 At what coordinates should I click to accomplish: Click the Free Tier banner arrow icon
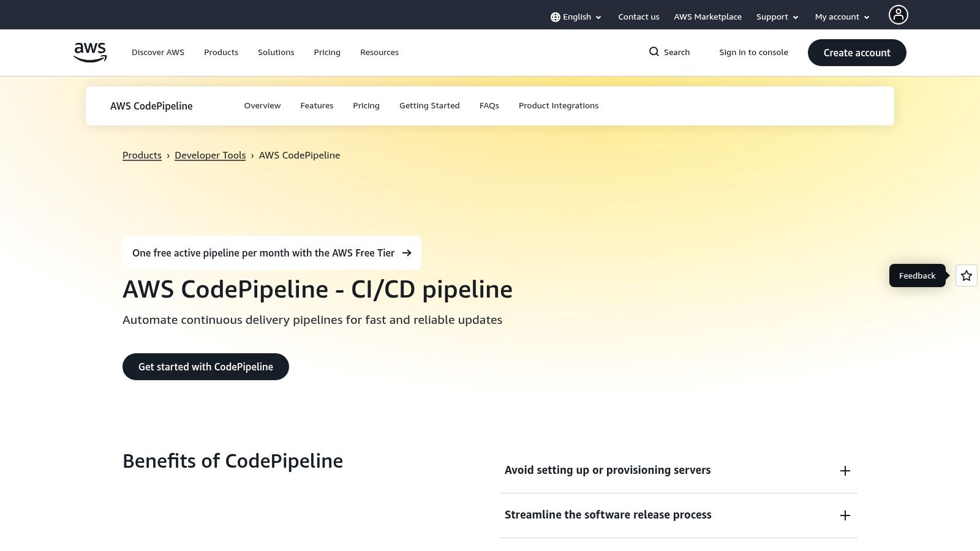[407, 253]
